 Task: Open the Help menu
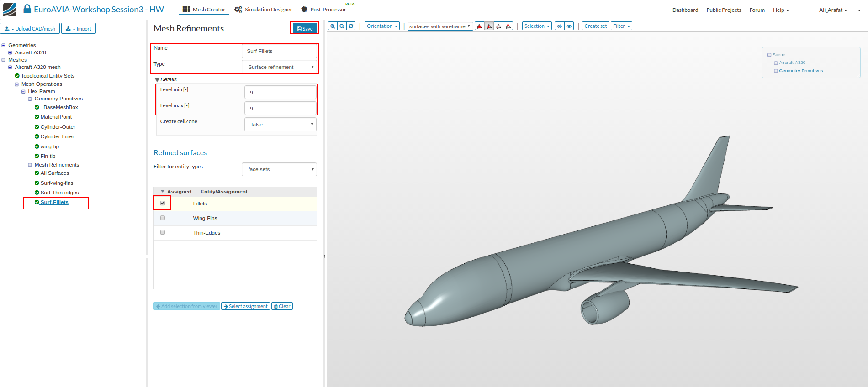(781, 10)
